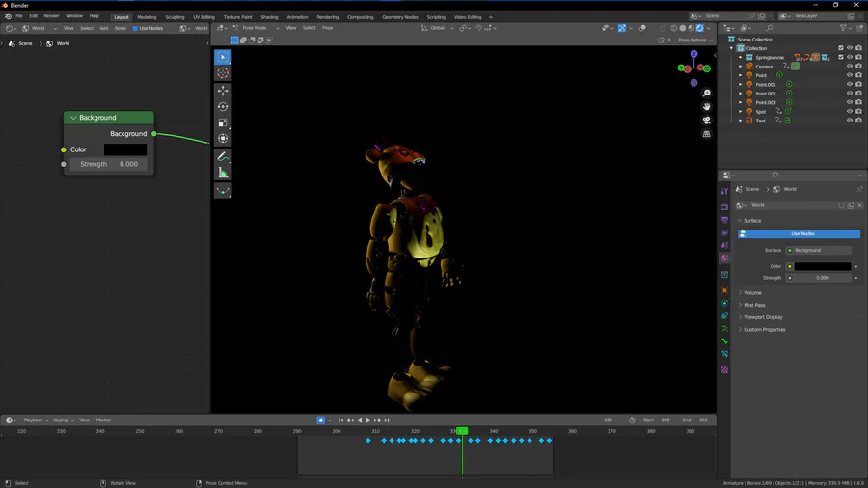Collapse the Background node
Screen dimensions: 868x488
point(73,118)
